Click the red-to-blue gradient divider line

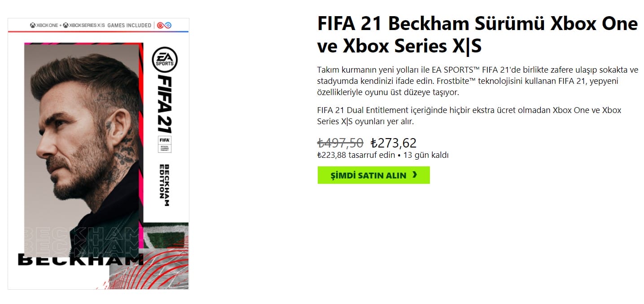98,32
